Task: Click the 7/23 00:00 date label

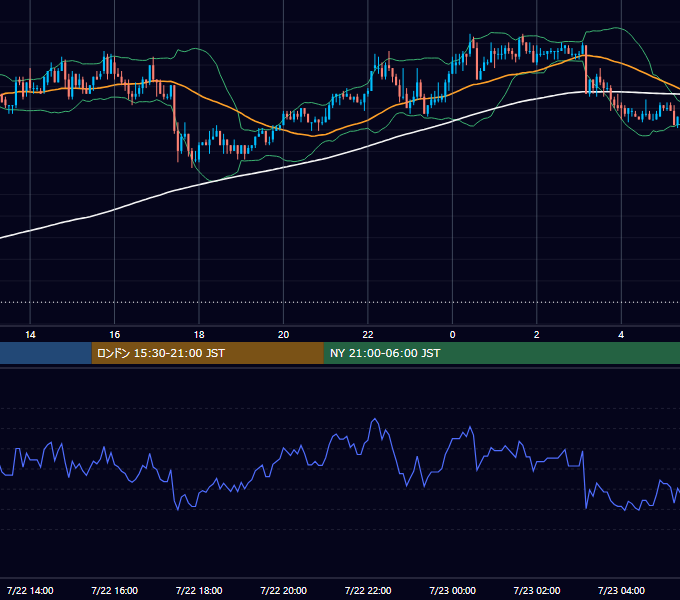Action: coord(452,590)
